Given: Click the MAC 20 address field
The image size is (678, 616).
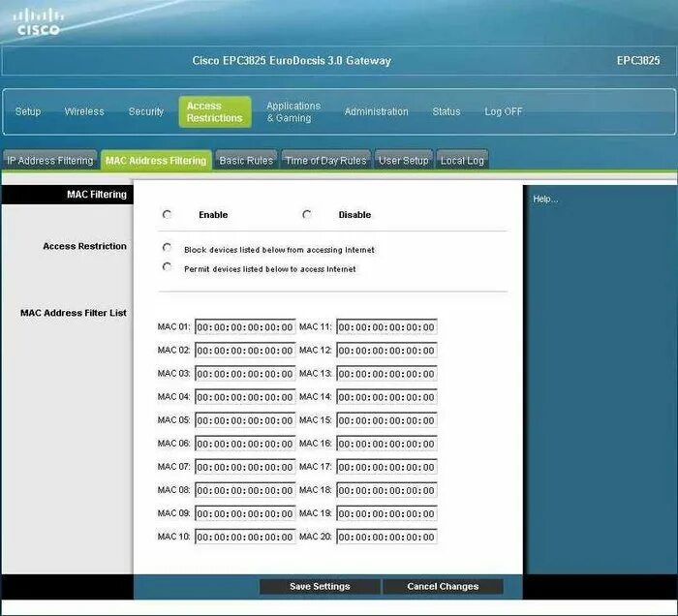Looking at the screenshot, I should pyautogui.click(x=386, y=538).
